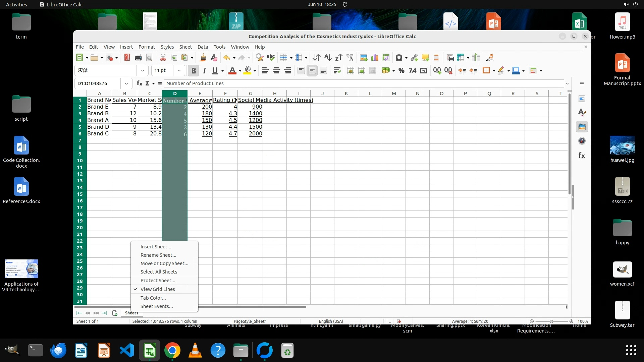Click the Sort Ascending icon
This screenshot has width=644, height=362.
[328, 58]
